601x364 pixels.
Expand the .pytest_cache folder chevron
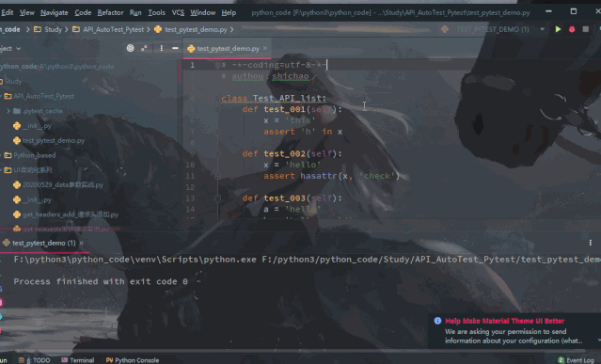pos(8,111)
